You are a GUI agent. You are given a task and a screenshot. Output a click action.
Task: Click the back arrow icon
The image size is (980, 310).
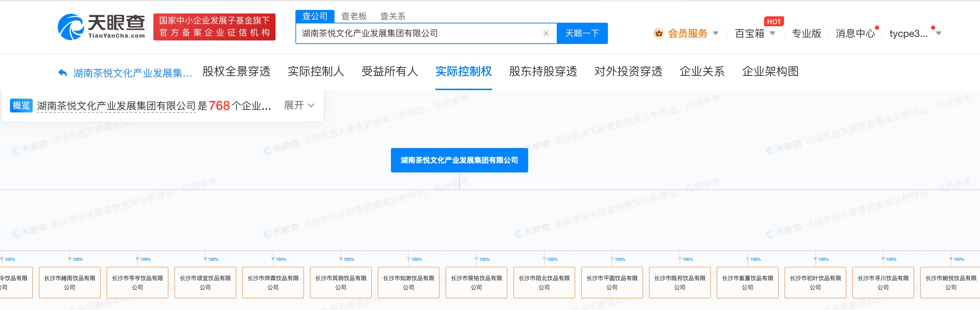click(62, 73)
